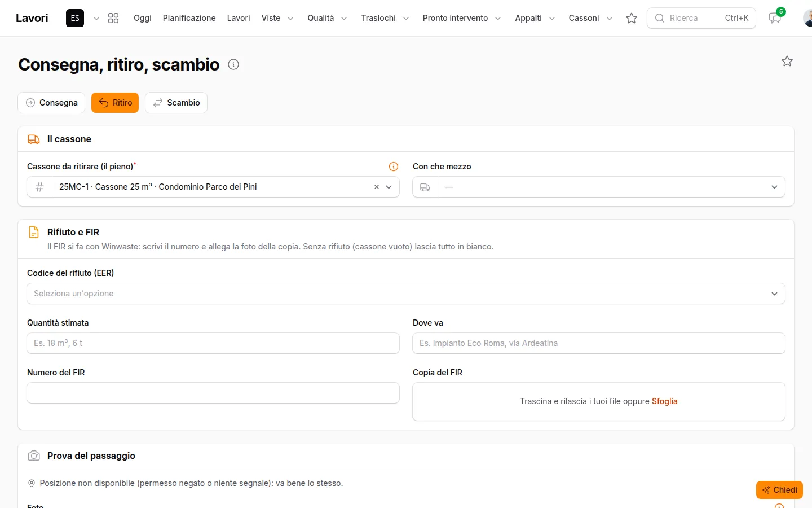This screenshot has height=508, width=812.
Task: Click Sfoglia to browse files
Action: click(665, 401)
